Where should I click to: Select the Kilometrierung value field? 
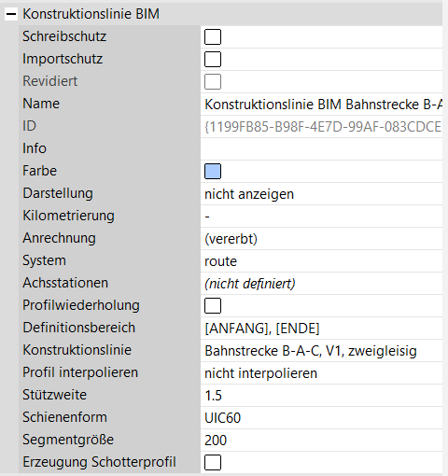point(322,217)
